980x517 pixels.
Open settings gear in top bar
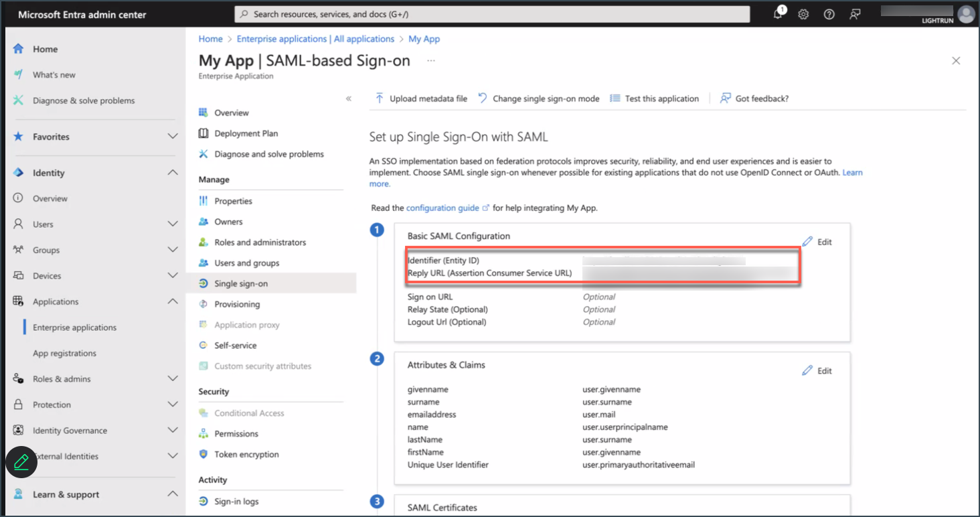pos(803,14)
